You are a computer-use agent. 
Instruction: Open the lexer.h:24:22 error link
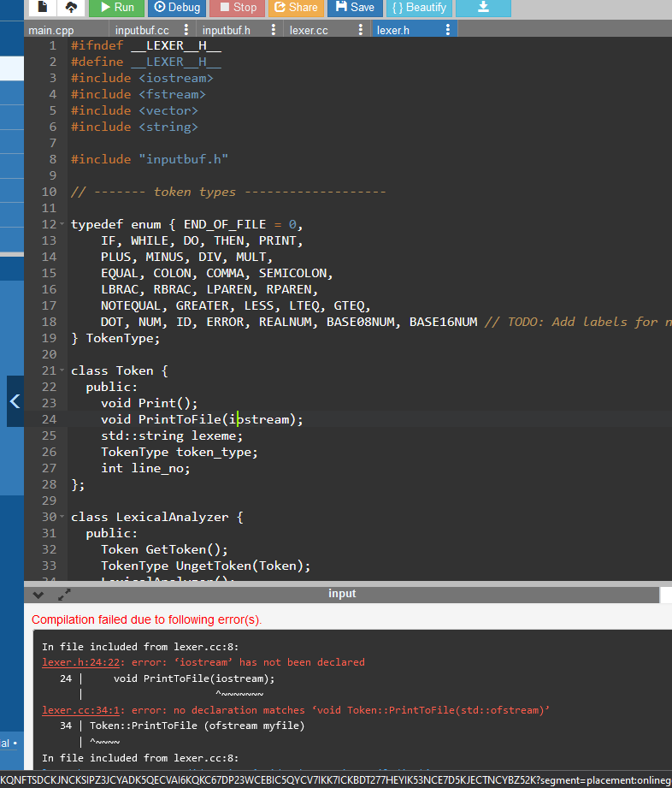pyautogui.click(x=81, y=662)
